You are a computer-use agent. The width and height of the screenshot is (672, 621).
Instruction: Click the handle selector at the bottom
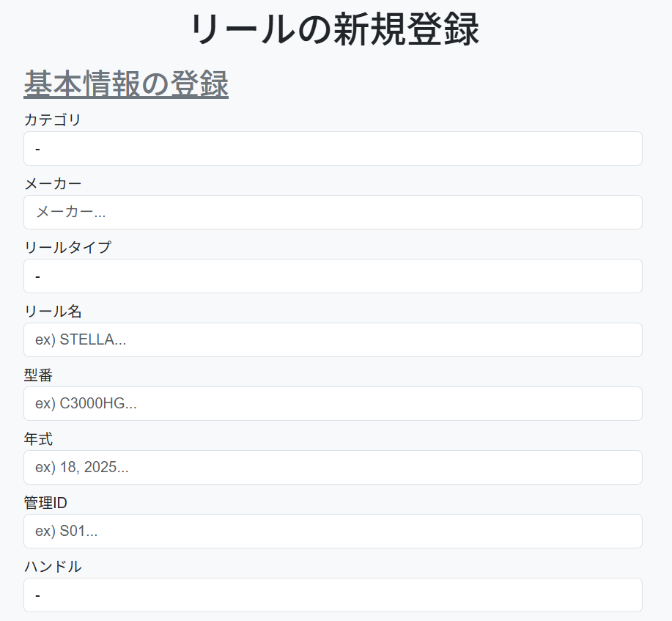coord(333,595)
